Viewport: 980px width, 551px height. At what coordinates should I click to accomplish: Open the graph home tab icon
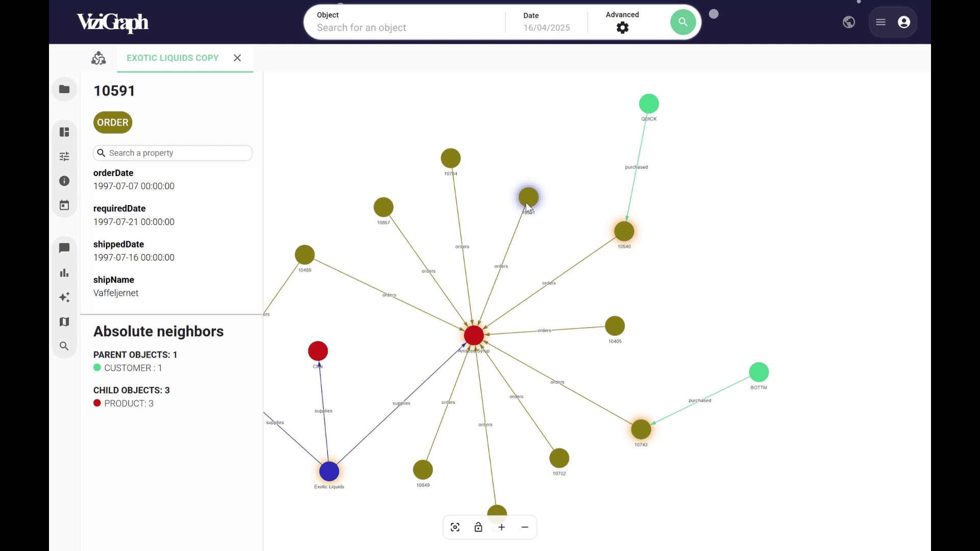pyautogui.click(x=99, y=58)
